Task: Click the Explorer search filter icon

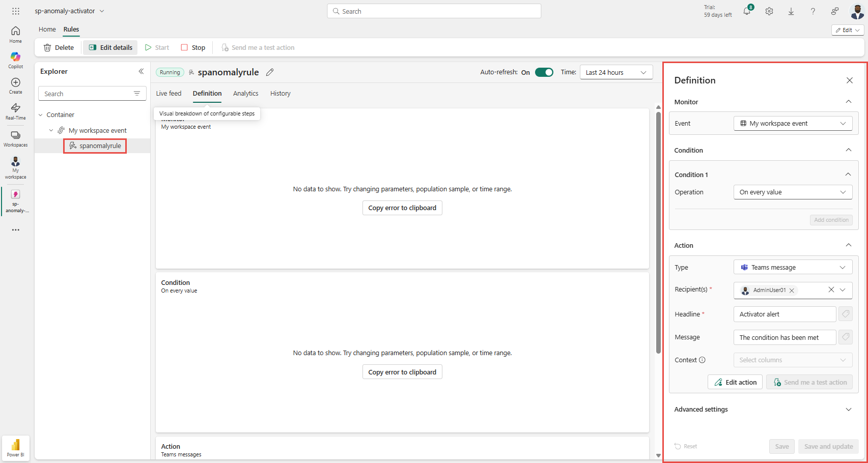Action: (x=137, y=94)
